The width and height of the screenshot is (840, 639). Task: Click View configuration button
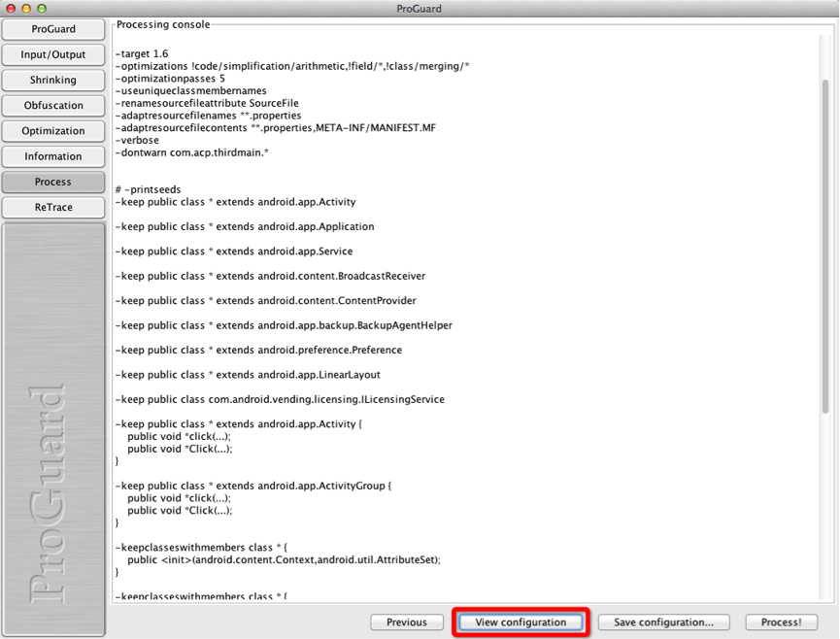click(521, 622)
